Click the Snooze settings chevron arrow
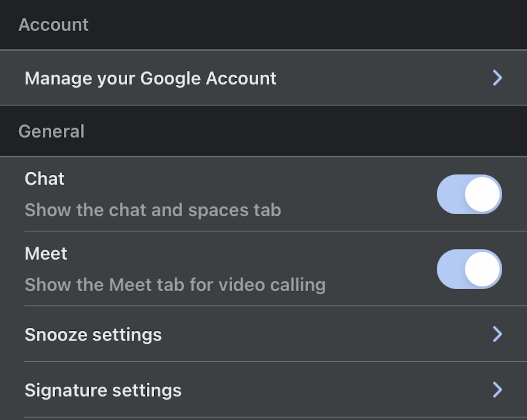 coord(497,334)
